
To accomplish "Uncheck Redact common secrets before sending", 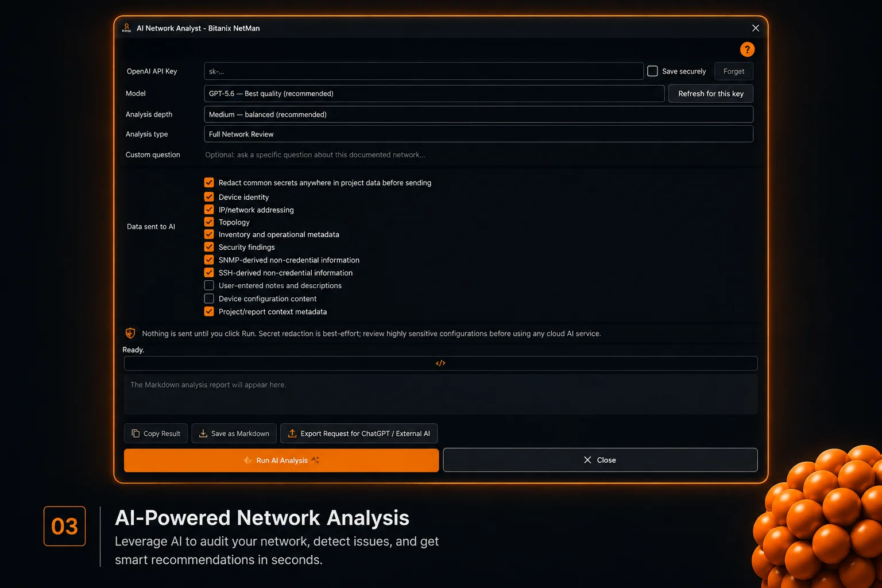I will point(209,183).
